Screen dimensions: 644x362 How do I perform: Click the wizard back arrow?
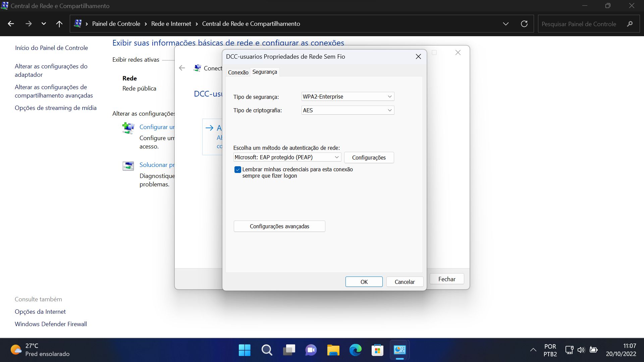tap(182, 68)
